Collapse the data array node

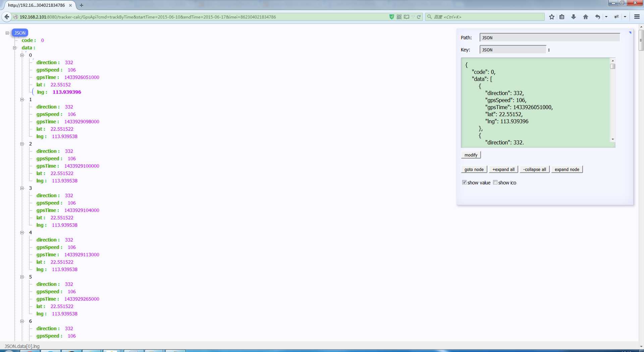click(x=14, y=48)
